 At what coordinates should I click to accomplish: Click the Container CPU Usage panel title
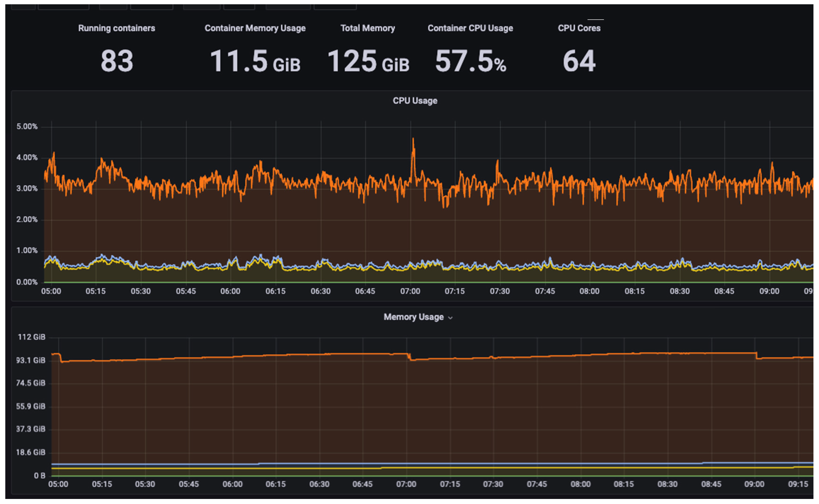(470, 28)
